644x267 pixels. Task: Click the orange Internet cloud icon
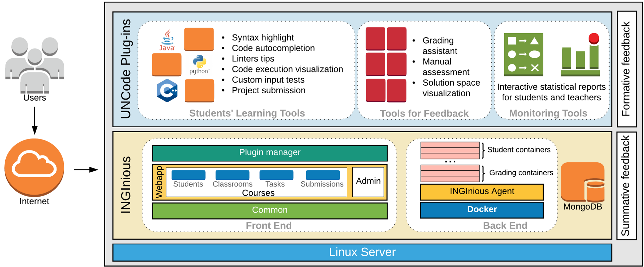(34, 167)
